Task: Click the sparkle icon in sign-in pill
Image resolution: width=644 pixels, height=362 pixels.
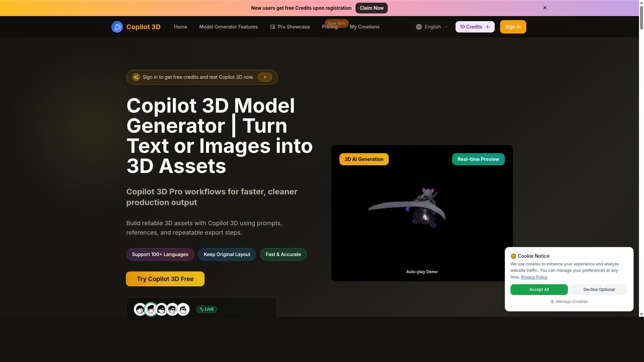Action: [x=136, y=77]
